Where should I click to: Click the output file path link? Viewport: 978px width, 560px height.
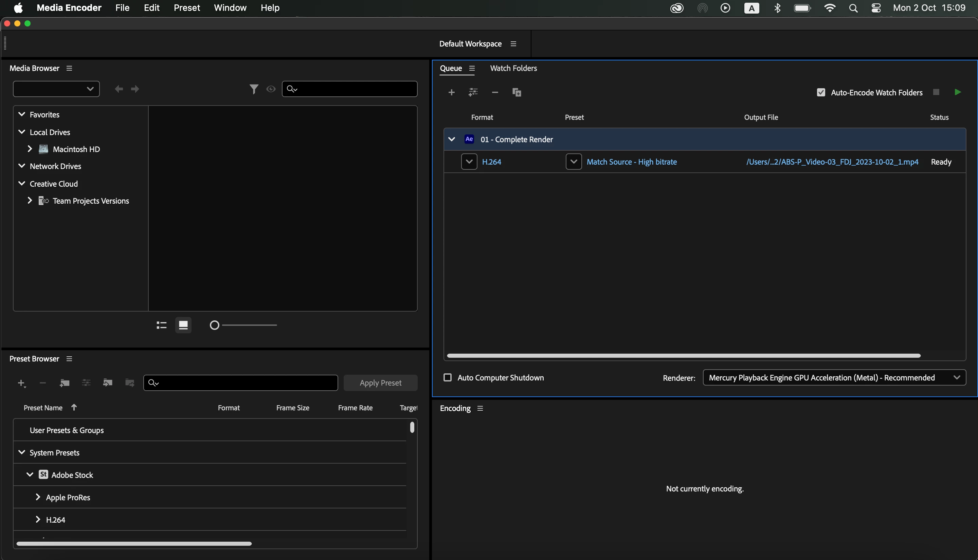tap(832, 162)
